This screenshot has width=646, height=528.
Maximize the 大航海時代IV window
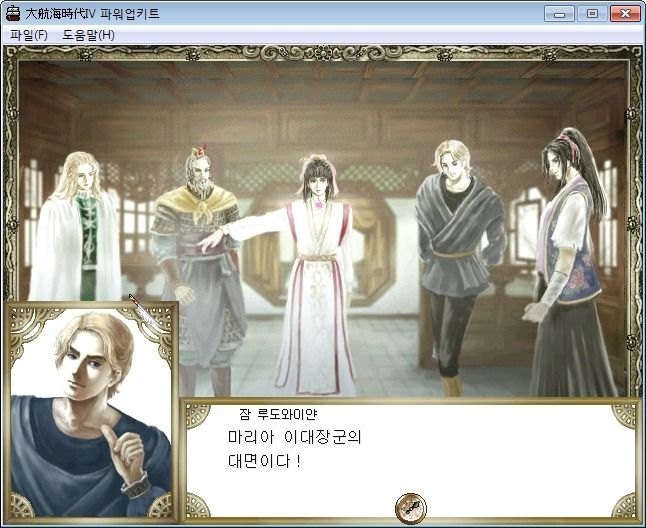(x=592, y=14)
